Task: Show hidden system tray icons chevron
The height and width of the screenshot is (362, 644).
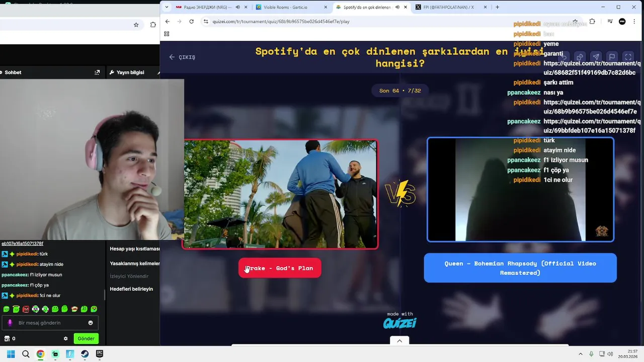Action: (580, 354)
